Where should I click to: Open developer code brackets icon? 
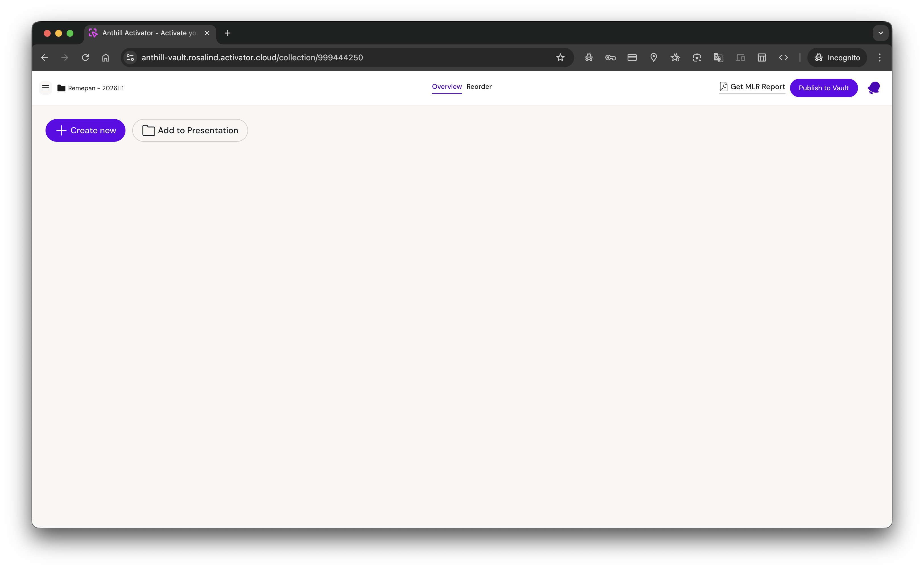click(783, 58)
